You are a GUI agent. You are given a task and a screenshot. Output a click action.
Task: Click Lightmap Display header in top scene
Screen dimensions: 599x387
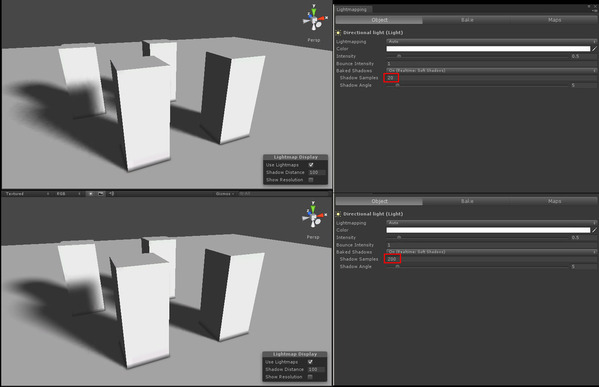pos(295,157)
